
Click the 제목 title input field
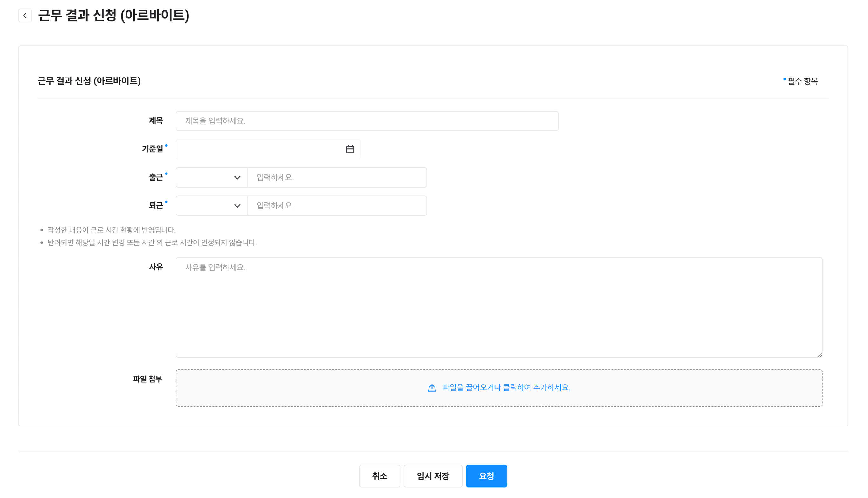pyautogui.click(x=367, y=121)
